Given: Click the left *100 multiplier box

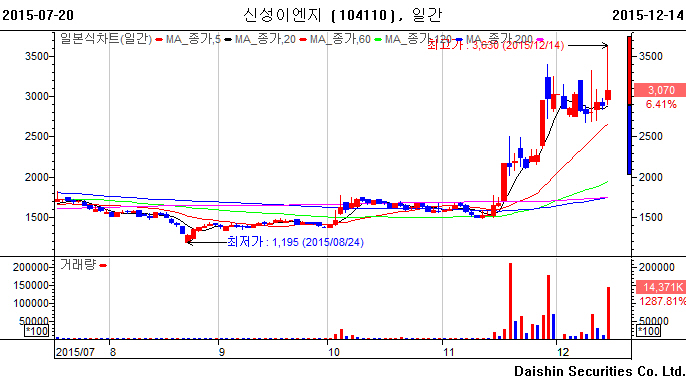Looking at the screenshot, I should tap(36, 331).
